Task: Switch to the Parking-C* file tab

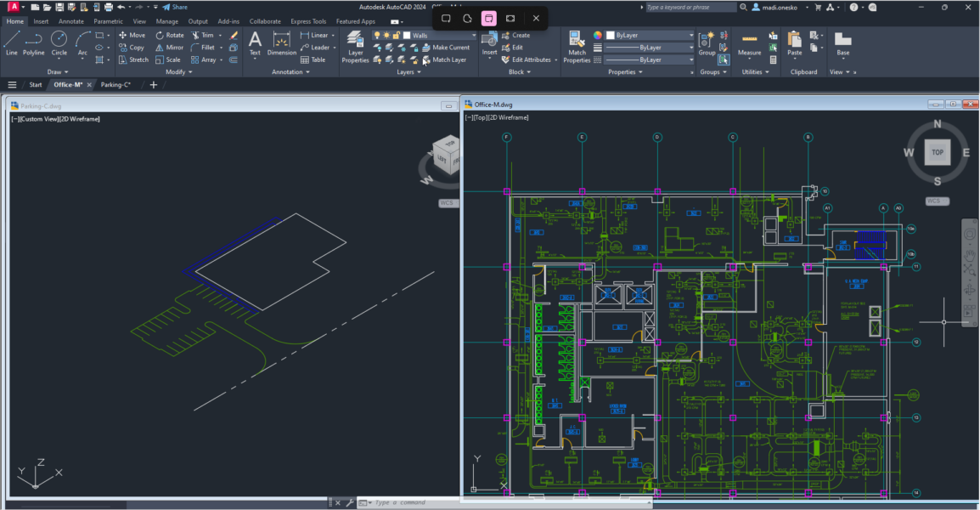Action: coord(115,84)
